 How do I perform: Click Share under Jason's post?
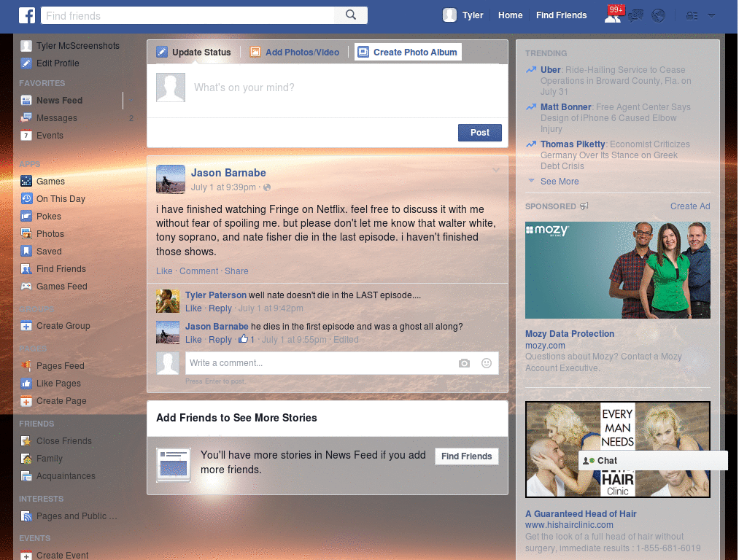click(236, 271)
